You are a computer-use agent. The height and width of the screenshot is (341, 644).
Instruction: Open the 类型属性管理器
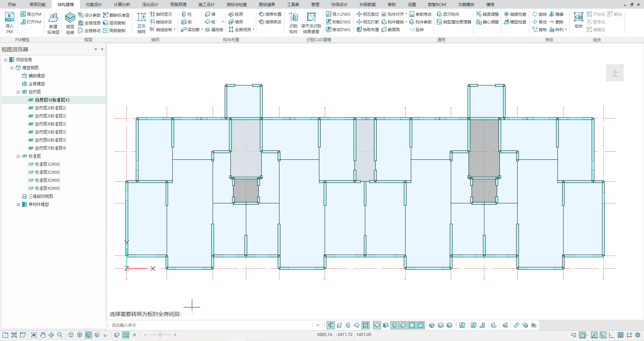(x=454, y=22)
